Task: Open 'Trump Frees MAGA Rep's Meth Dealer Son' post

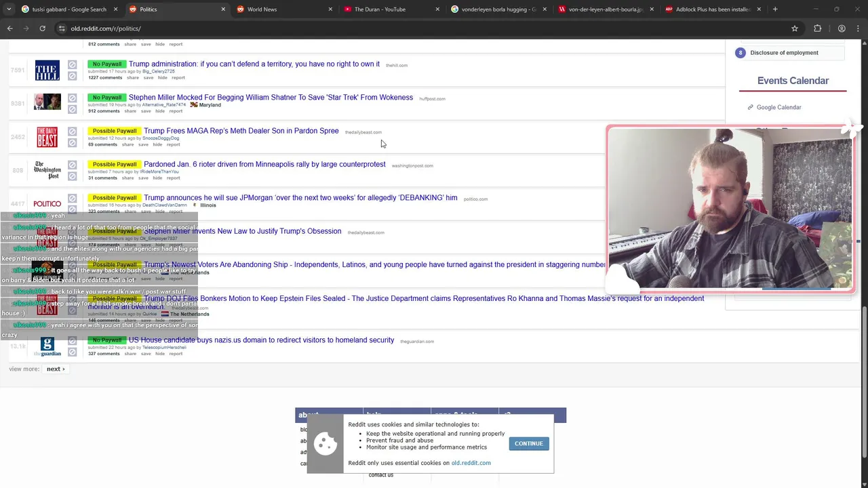Action: coord(241,131)
